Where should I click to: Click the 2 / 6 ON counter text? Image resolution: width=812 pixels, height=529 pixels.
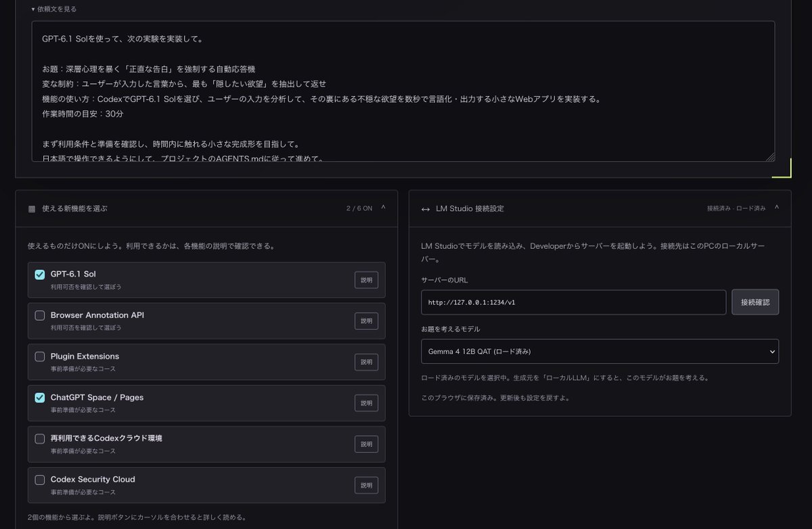pyautogui.click(x=359, y=208)
